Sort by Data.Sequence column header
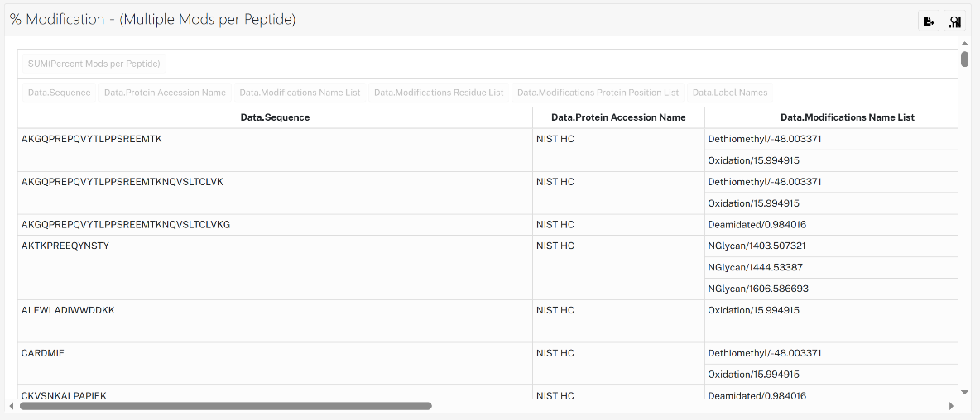 pos(275,117)
